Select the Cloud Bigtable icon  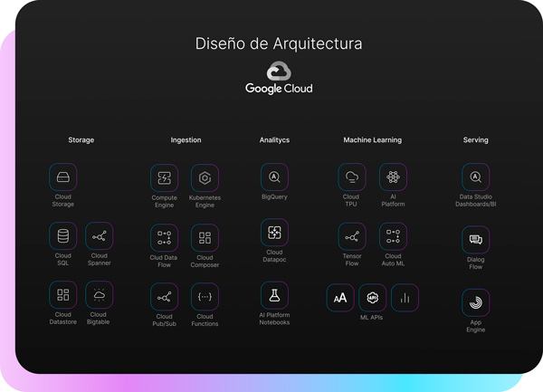pos(100,295)
